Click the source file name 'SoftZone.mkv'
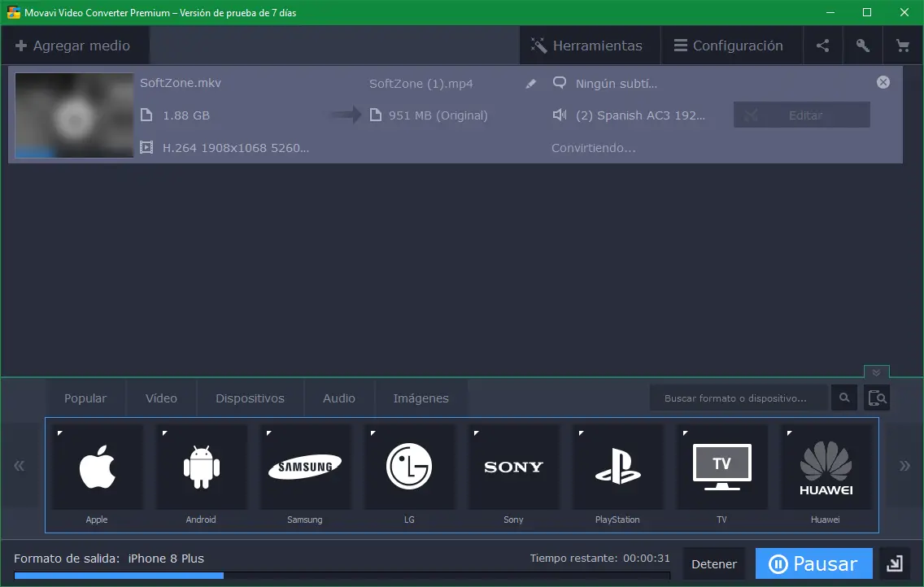The height and width of the screenshot is (587, 924). tap(181, 83)
